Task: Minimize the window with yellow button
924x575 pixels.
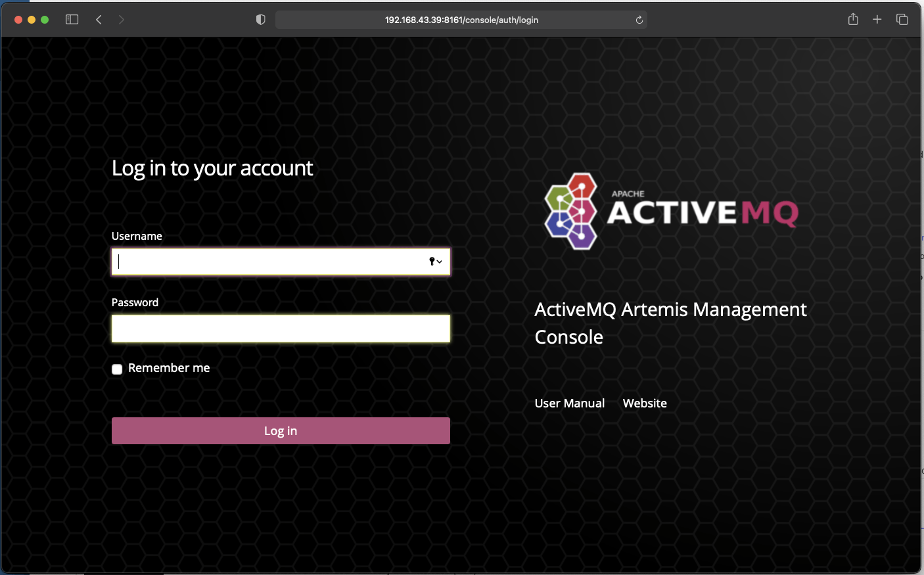Action: pos(32,20)
